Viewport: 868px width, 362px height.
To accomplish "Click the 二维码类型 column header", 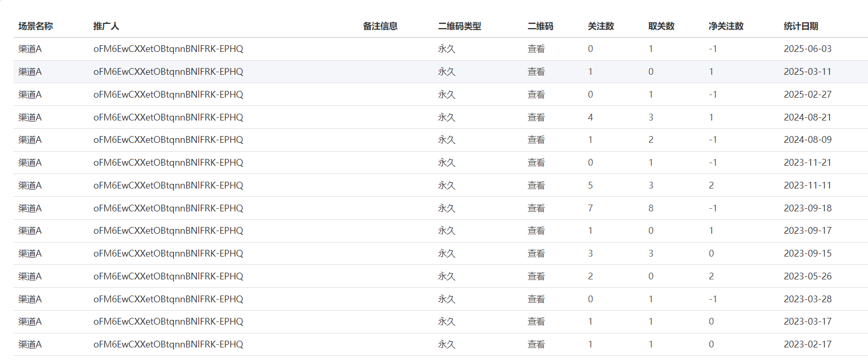I will [x=459, y=26].
